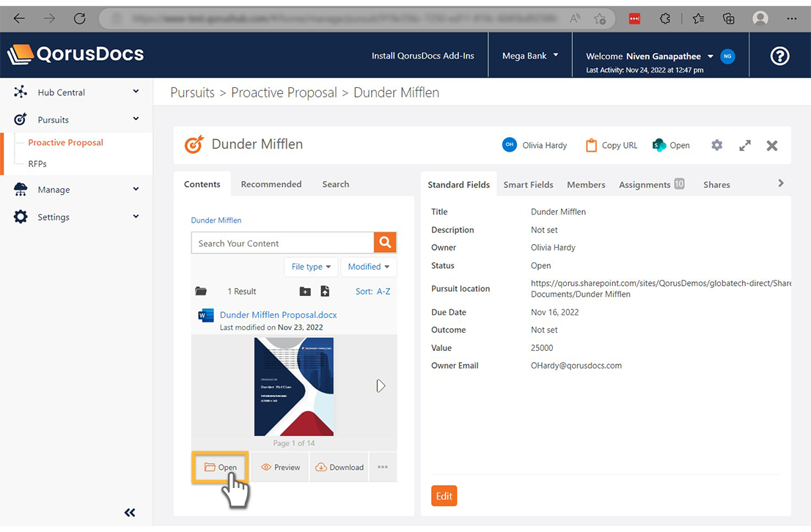The height and width of the screenshot is (532, 811).
Task: Click the Copy URL button
Action: click(x=612, y=145)
